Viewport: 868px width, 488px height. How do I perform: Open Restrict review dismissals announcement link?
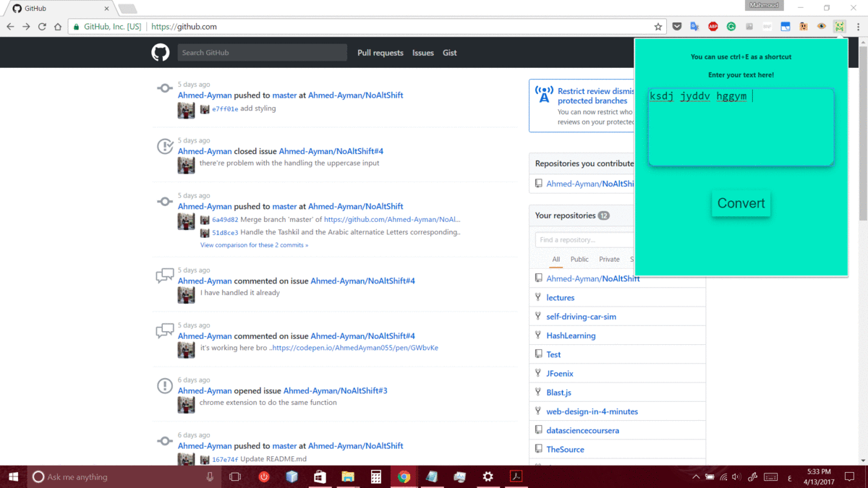(595, 96)
